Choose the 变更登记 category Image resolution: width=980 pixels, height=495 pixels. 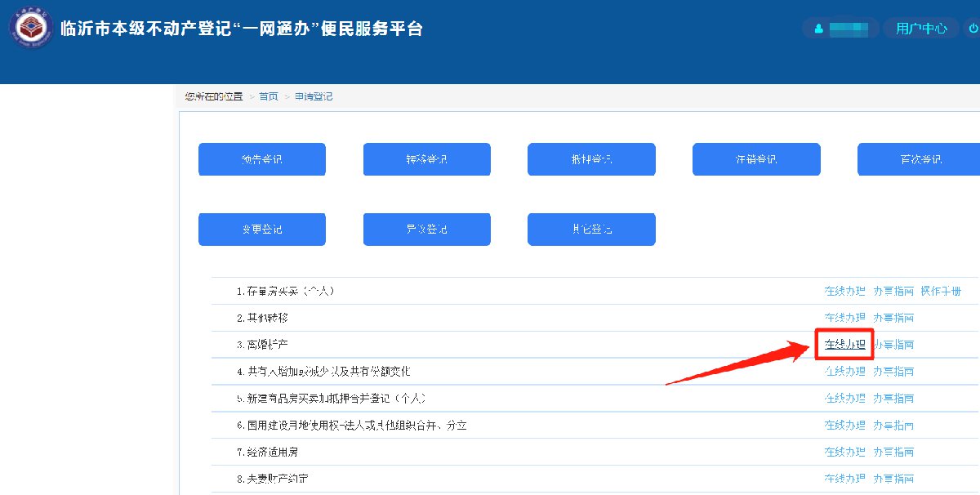[262, 230]
